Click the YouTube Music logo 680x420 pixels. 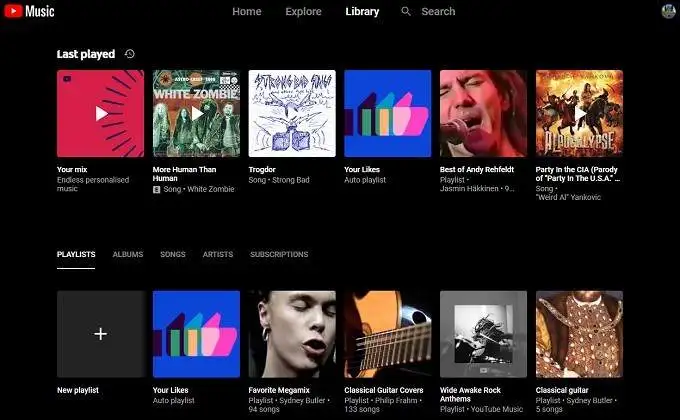29,11
